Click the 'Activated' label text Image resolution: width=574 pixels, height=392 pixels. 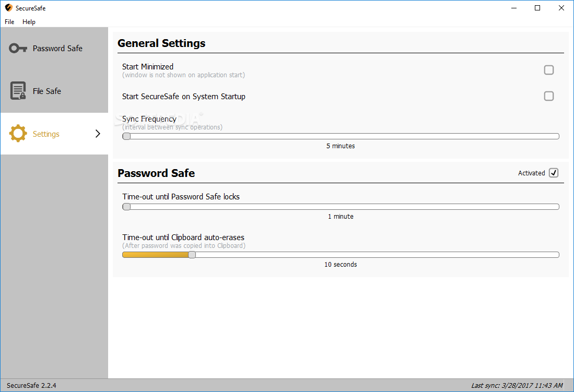coord(532,173)
